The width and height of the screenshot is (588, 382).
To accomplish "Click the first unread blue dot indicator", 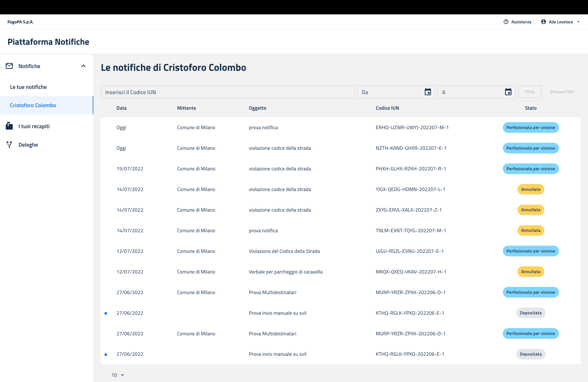I will pyautogui.click(x=106, y=313).
